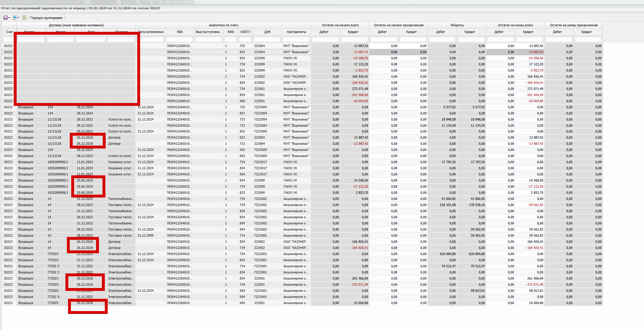This screenshot has height=330, width=644.
Task: Focus the filter field under ДЭК
Action: [x=267, y=39]
